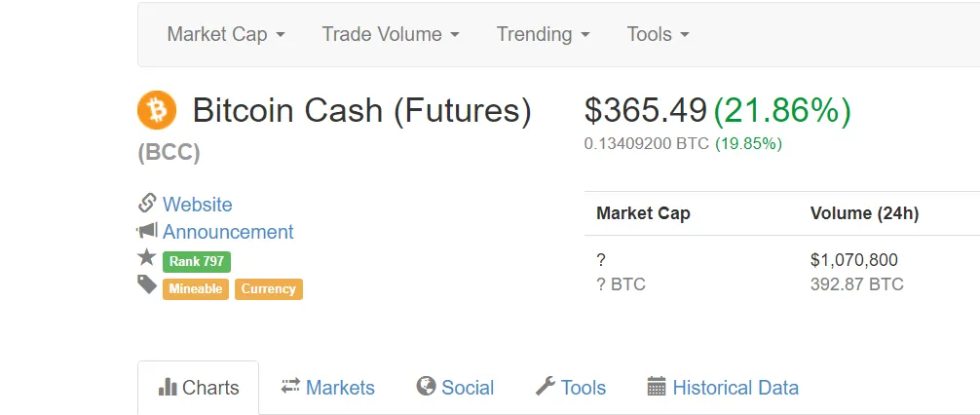The height and width of the screenshot is (415, 980).
Task: Click the chain link icon beside Website
Action: (x=147, y=204)
